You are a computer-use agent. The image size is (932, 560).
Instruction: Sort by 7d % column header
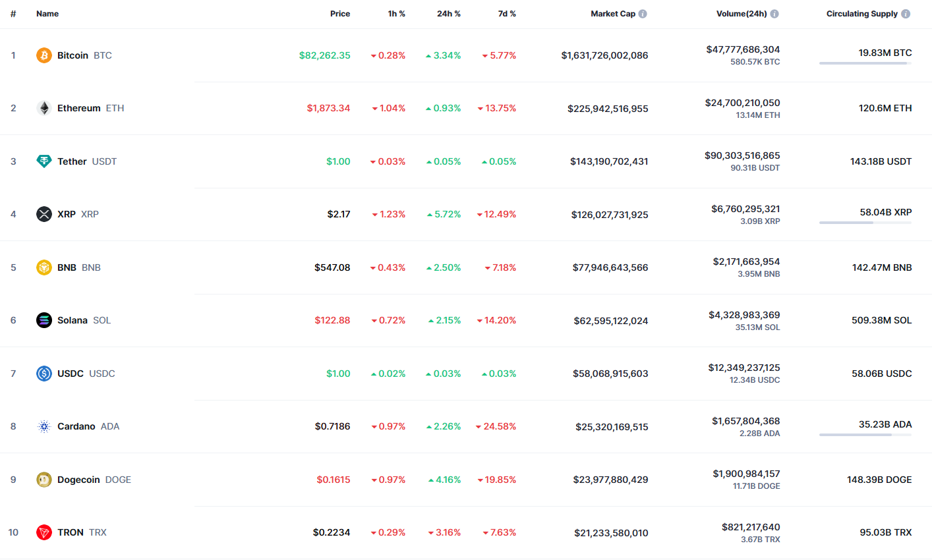507,14
